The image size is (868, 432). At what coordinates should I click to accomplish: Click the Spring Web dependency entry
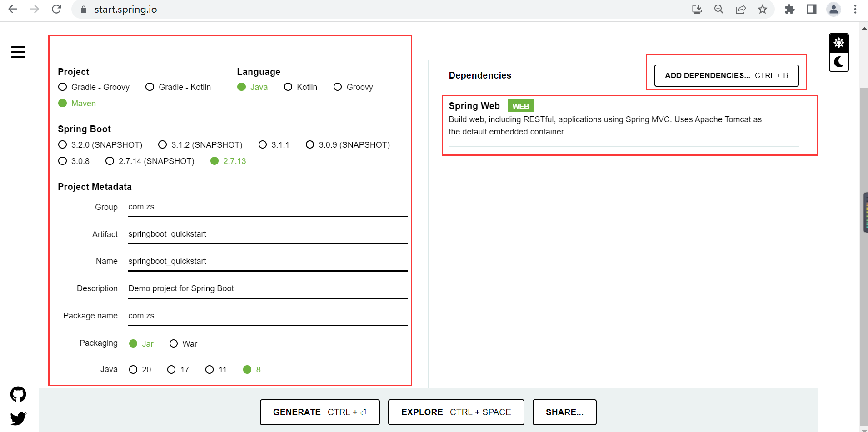(624, 119)
